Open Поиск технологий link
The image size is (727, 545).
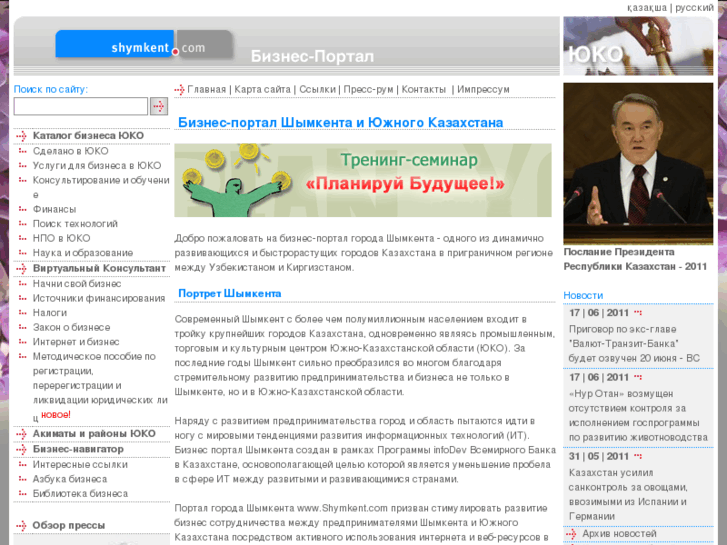point(75,224)
